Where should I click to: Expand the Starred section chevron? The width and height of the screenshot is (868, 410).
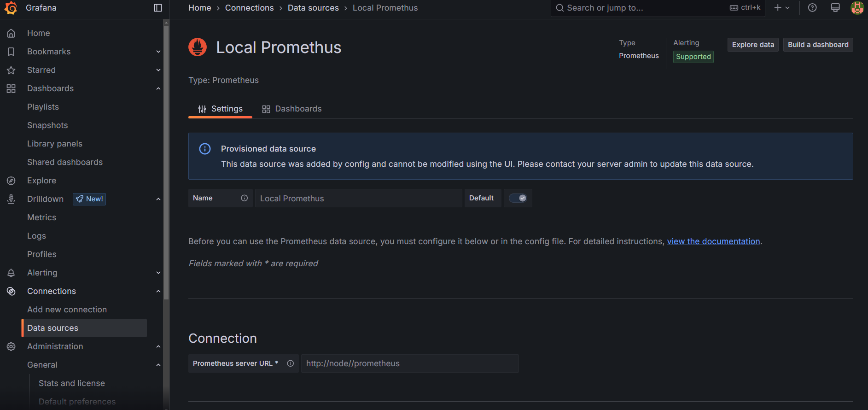(x=158, y=70)
